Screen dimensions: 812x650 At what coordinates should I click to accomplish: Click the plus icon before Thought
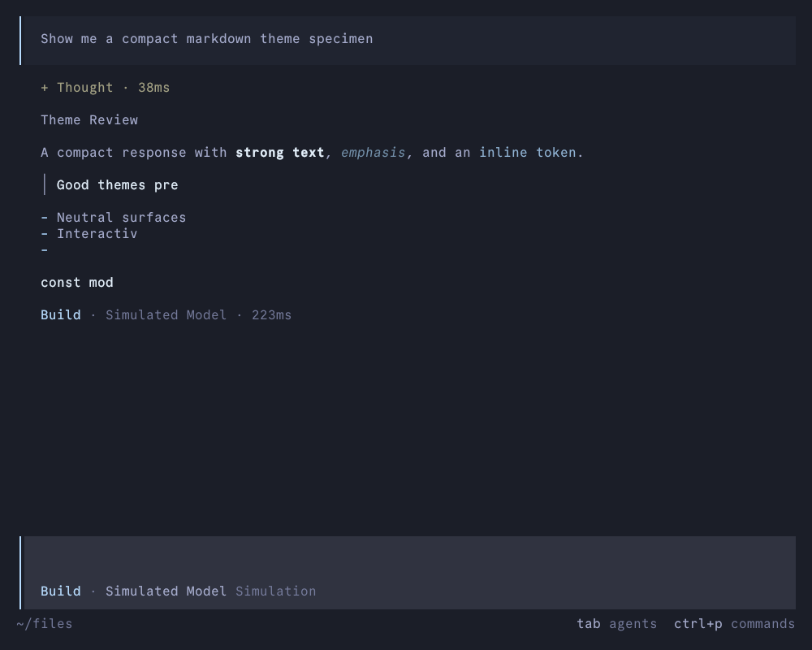coord(45,88)
